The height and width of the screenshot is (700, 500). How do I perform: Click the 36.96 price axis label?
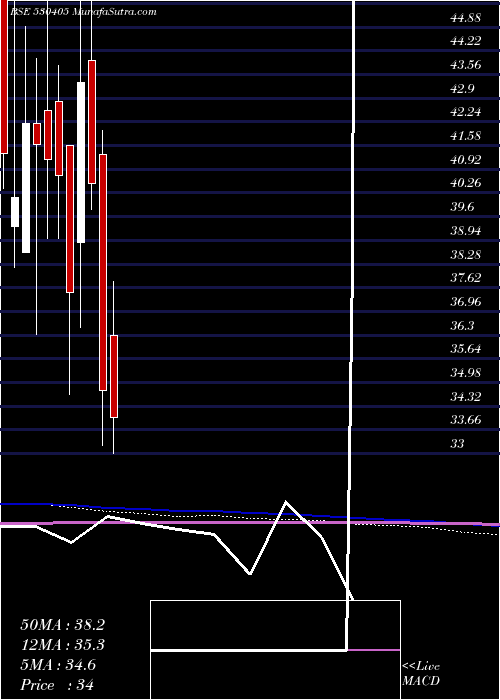[466, 302]
